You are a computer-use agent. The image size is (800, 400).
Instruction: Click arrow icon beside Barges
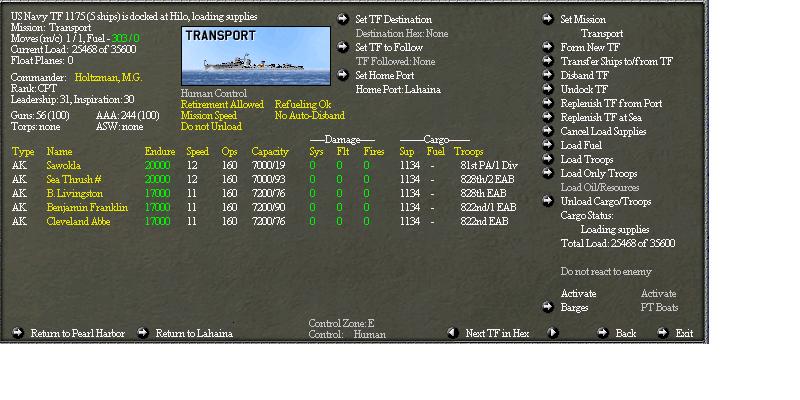tap(548, 307)
